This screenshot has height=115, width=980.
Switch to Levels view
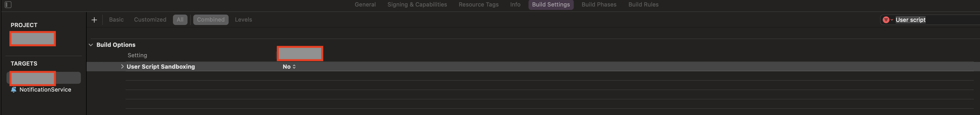pos(243,20)
